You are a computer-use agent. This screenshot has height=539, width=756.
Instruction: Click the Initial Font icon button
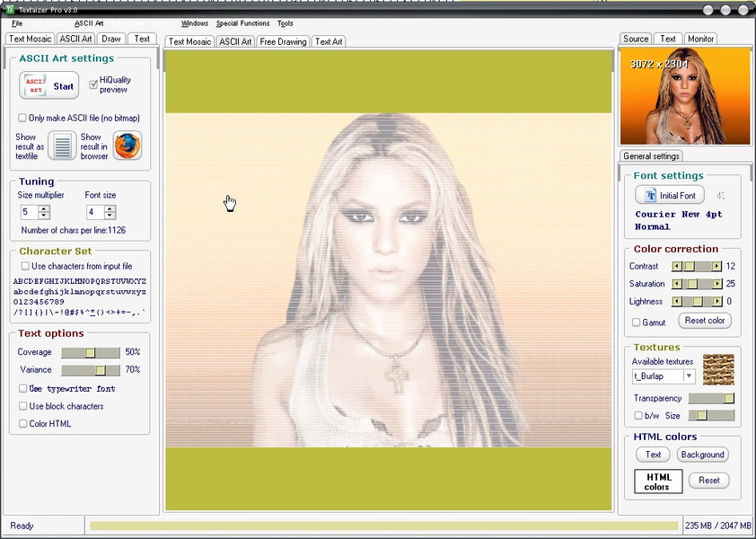(669, 196)
